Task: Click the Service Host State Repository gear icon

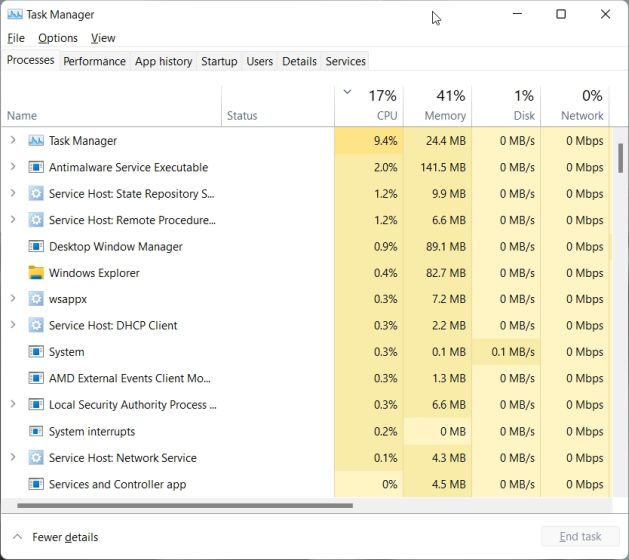Action: 36,194
